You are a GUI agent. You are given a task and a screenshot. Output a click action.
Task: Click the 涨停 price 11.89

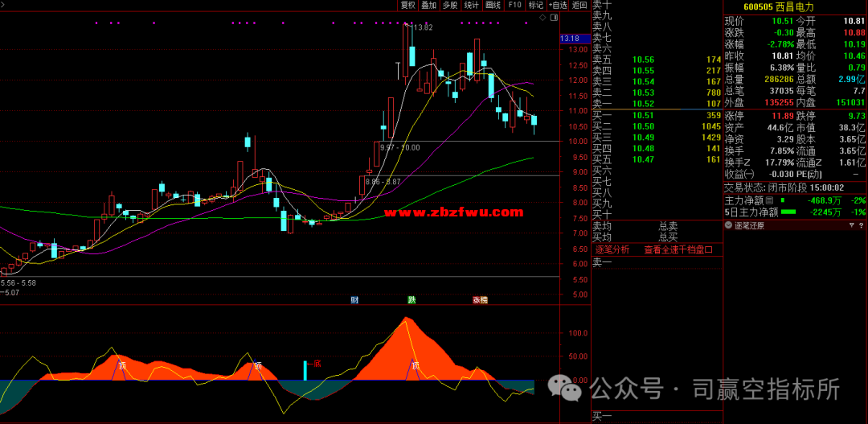(781, 116)
